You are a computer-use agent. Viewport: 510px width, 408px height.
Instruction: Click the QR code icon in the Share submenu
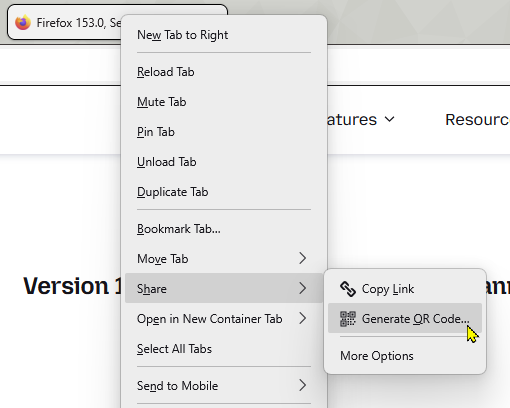[x=348, y=319]
